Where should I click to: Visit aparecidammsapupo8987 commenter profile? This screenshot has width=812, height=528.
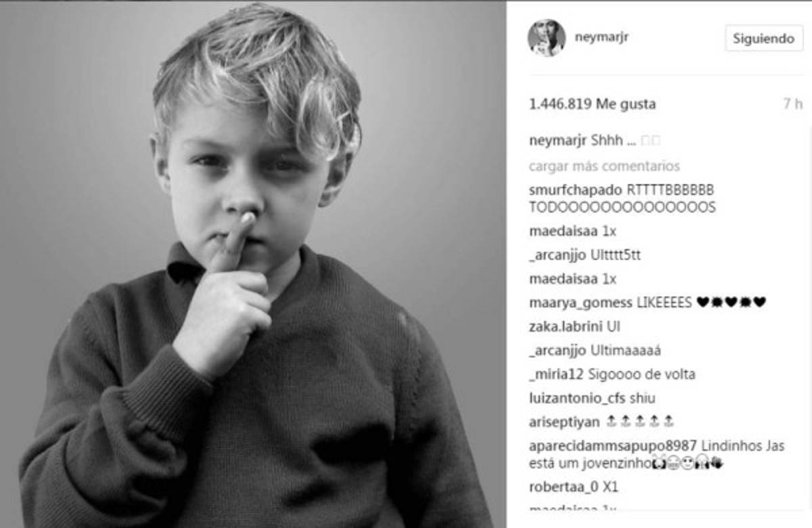click(x=613, y=447)
